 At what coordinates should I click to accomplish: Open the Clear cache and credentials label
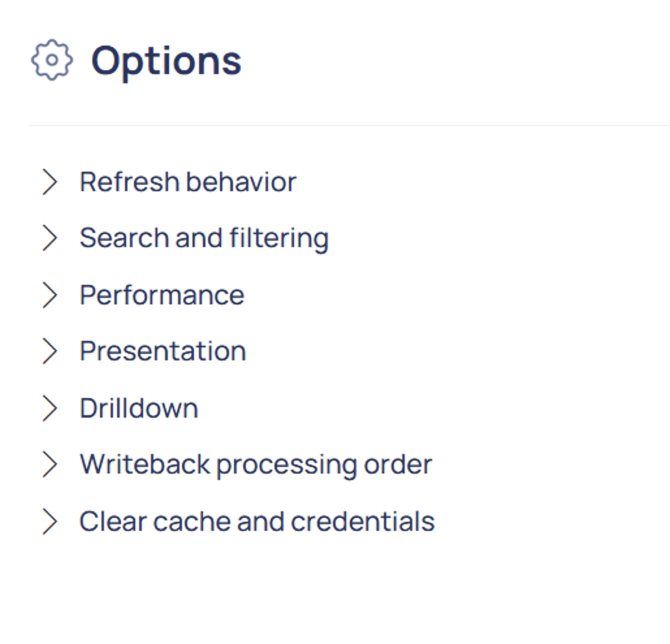(x=257, y=522)
